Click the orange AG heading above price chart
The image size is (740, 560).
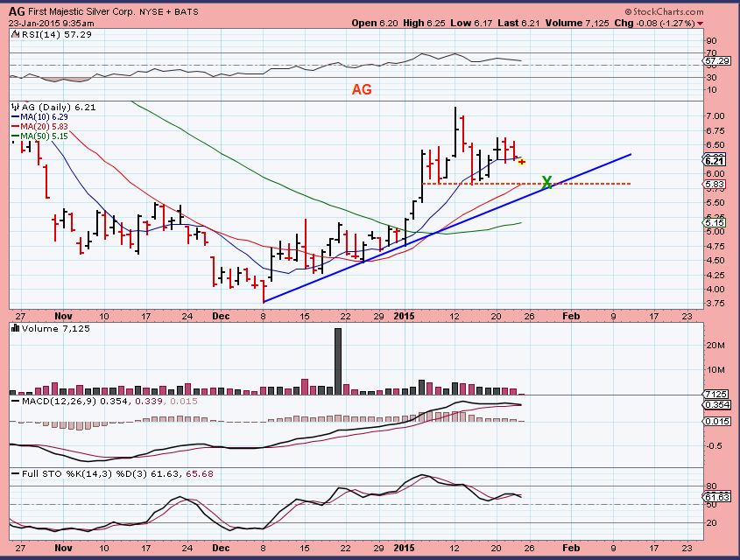click(362, 89)
